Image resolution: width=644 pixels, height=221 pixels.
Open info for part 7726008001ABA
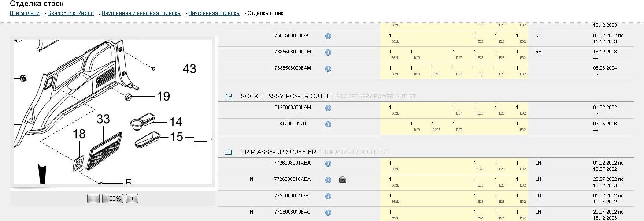[328, 164]
